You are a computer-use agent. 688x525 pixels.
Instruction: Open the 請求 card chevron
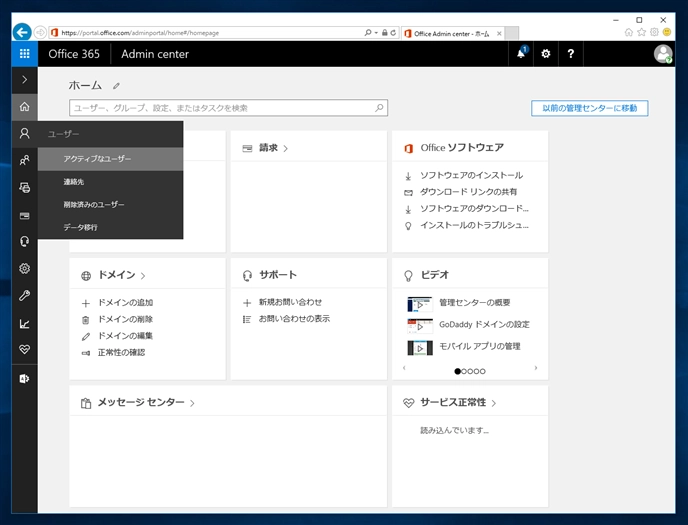tap(286, 149)
